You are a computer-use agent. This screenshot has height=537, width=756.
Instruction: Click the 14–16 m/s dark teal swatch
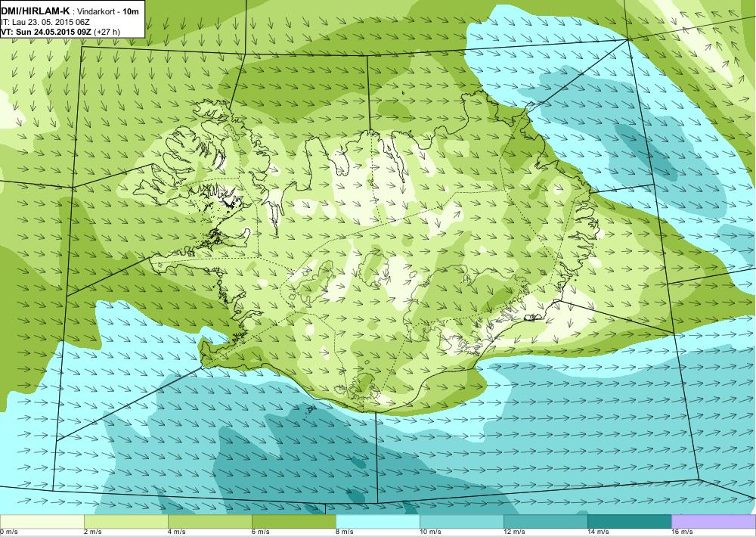click(x=629, y=522)
